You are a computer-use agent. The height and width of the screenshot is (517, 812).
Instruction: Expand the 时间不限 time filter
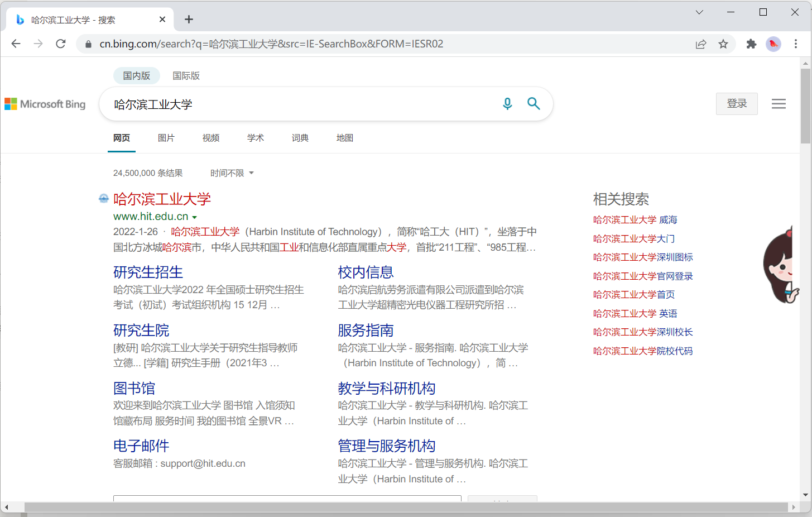(x=232, y=173)
